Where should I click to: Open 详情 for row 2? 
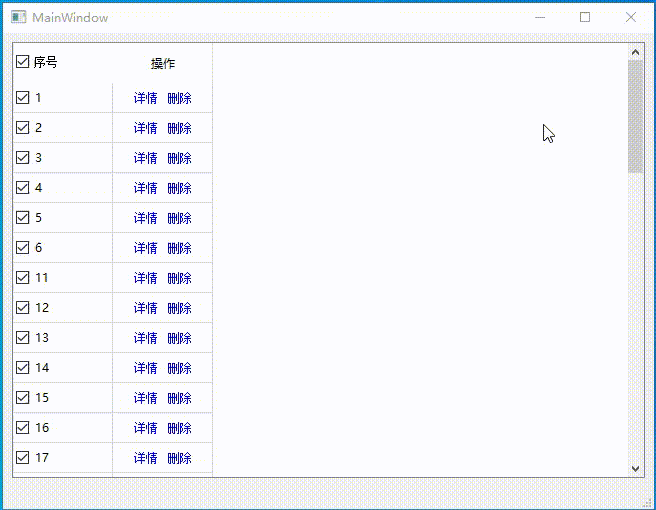click(x=146, y=128)
